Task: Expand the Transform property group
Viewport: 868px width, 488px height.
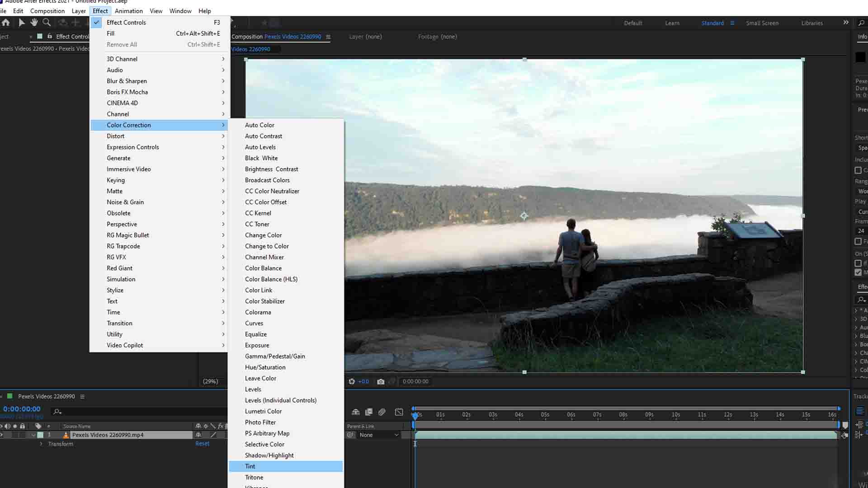Action: point(41,444)
